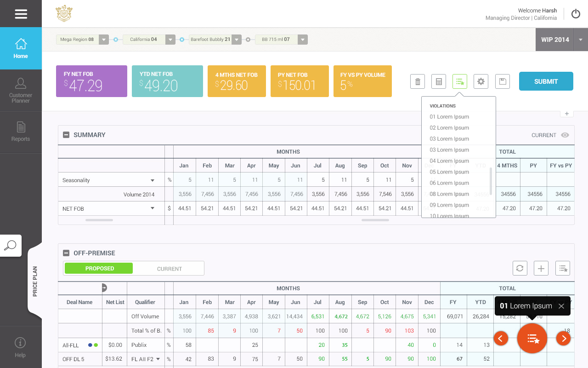The image size is (588, 368).
Task: Open the WIP 2014 dropdown arrow
Action: click(x=581, y=40)
